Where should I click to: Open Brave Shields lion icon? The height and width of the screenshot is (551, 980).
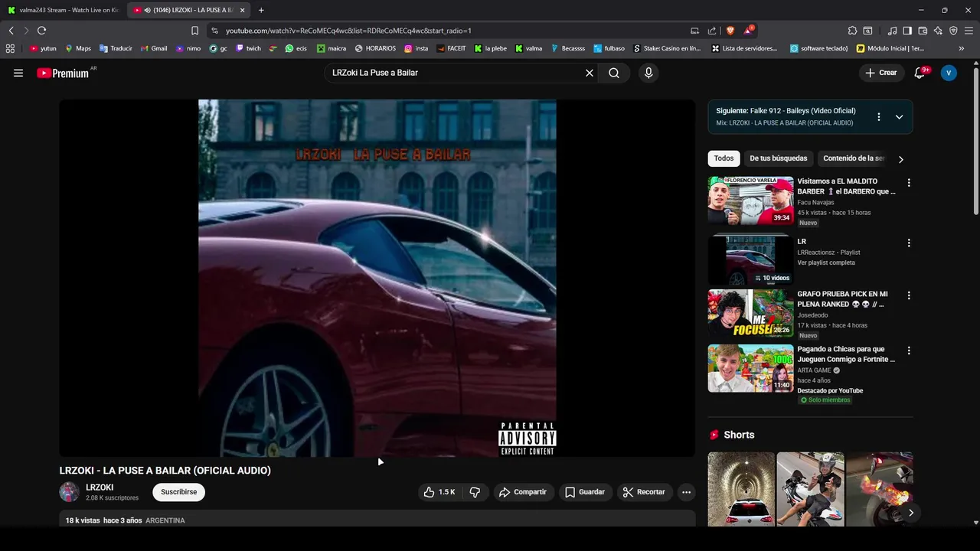[x=730, y=31]
